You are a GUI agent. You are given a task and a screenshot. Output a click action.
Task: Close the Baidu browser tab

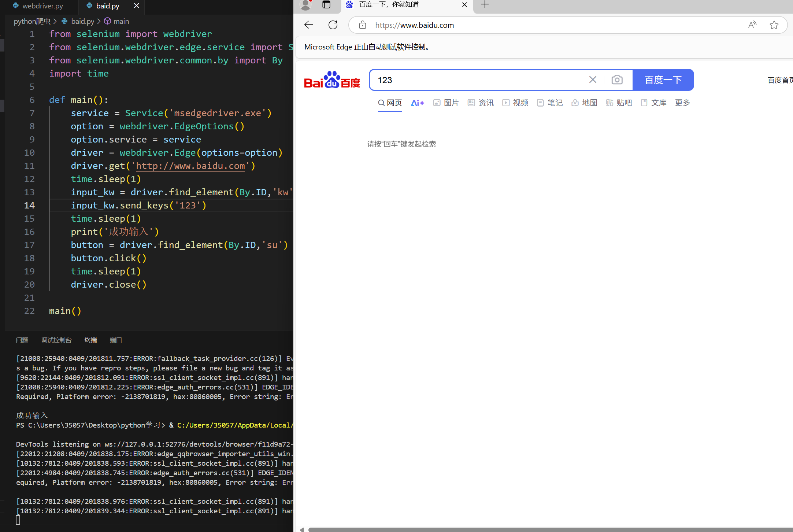point(464,5)
